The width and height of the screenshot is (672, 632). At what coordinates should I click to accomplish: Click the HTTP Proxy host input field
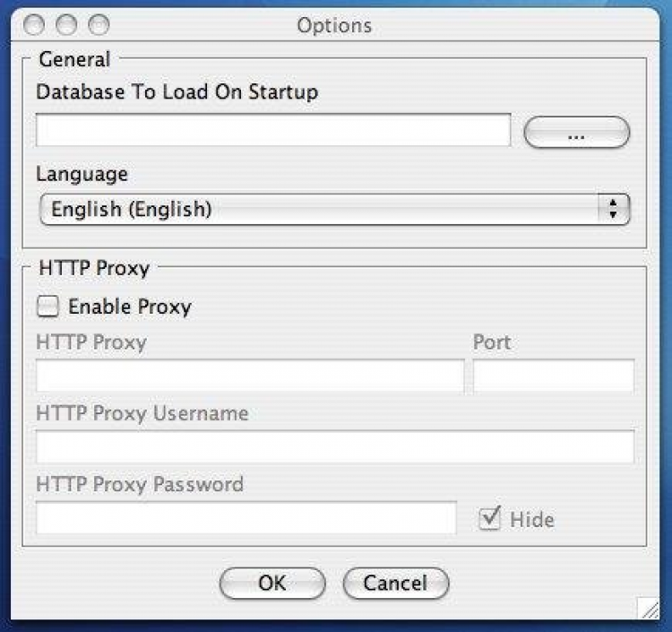click(250, 377)
